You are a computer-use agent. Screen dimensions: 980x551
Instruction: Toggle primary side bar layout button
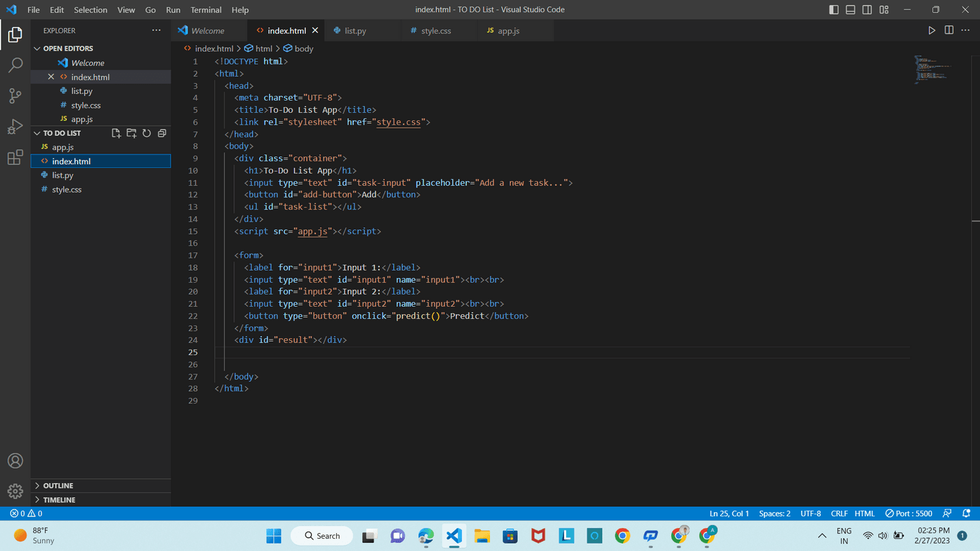tap(834, 10)
